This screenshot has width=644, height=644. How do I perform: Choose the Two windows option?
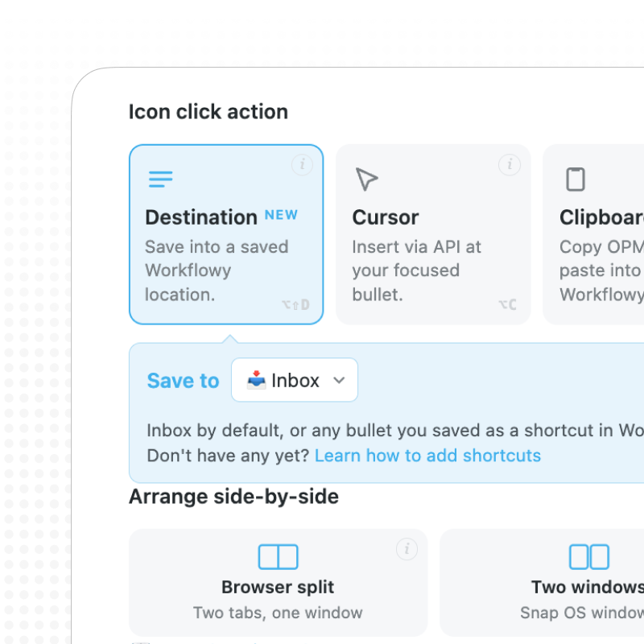pyautogui.click(x=542, y=582)
